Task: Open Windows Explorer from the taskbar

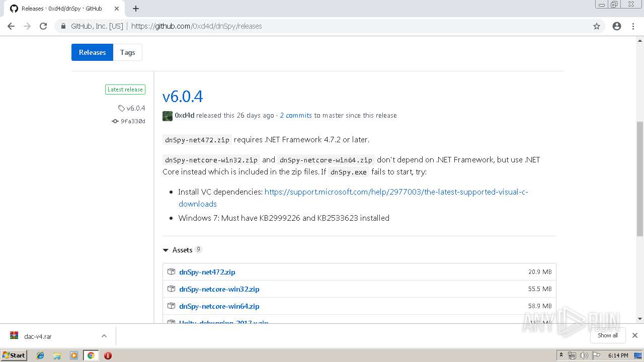Action: pyautogui.click(x=57, y=355)
